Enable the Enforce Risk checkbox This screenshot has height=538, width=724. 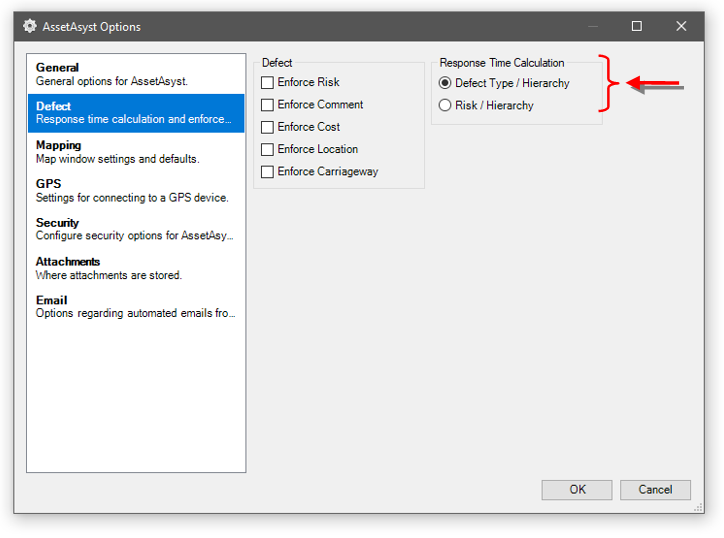tap(268, 83)
